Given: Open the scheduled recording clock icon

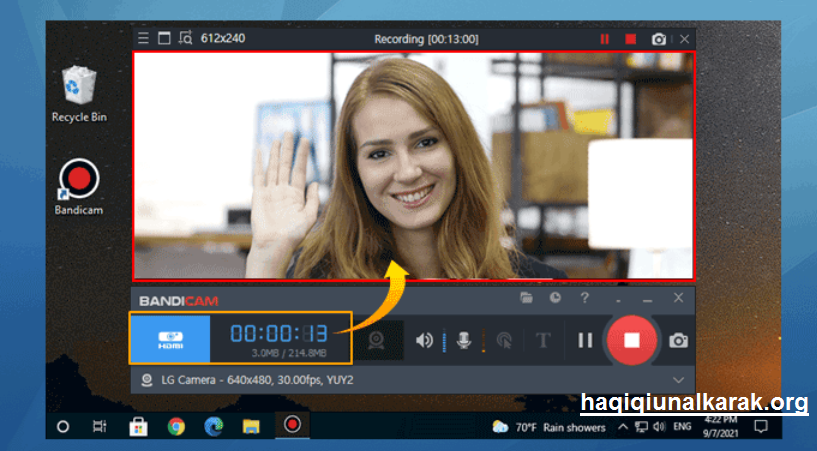Looking at the screenshot, I should click(555, 298).
